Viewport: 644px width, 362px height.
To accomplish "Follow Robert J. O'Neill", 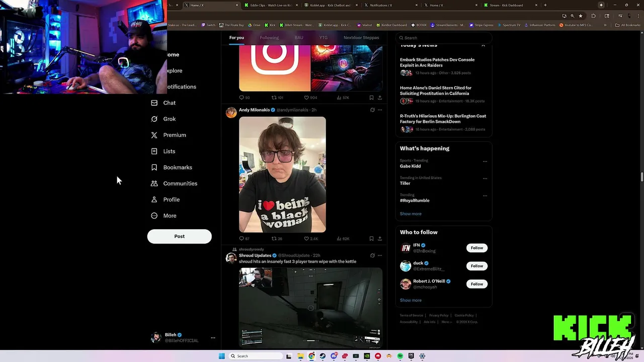I will 477,284.
